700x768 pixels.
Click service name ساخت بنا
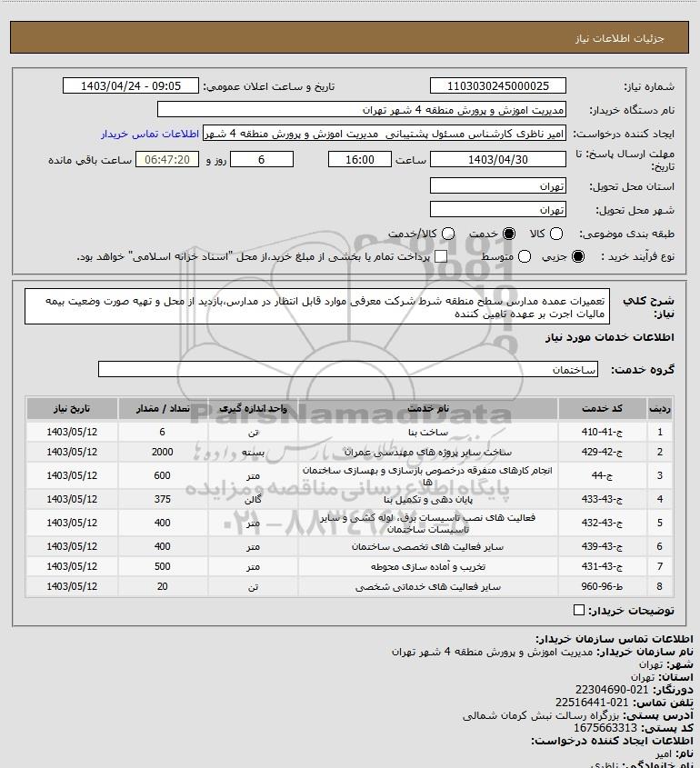coord(428,432)
